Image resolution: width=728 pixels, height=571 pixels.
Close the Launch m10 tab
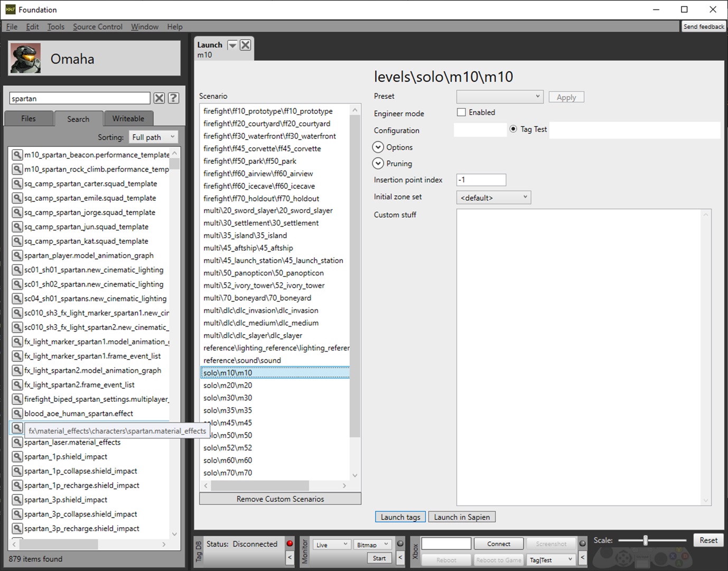click(245, 45)
